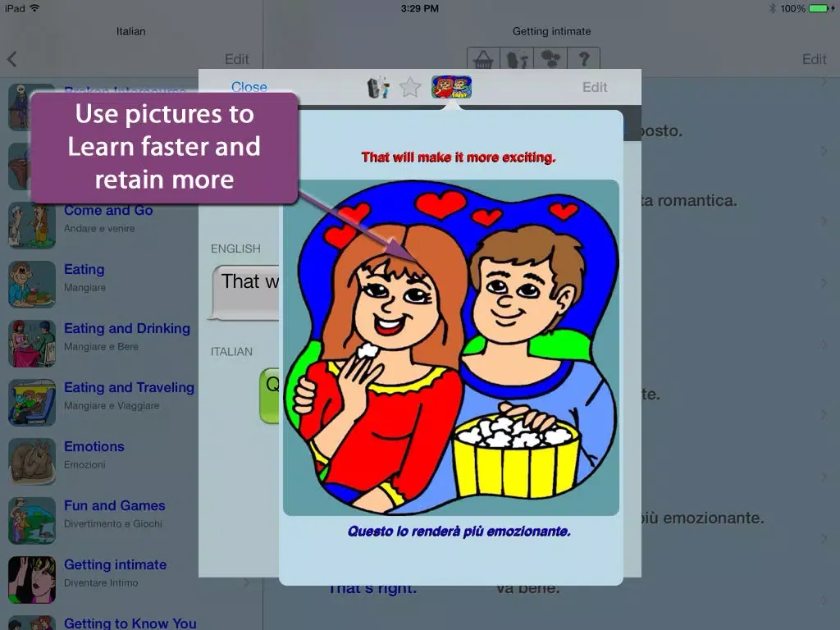Expand chevron on the 'romantica.' row
This screenshot has width=840, height=630.
(x=824, y=221)
